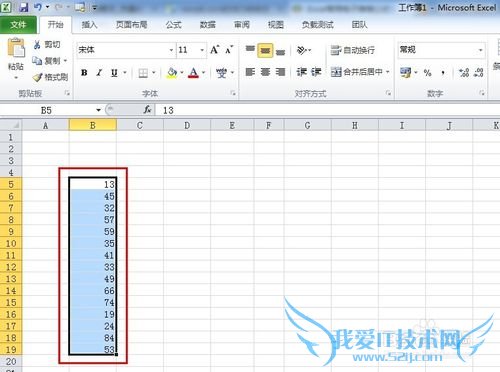Click the Save icon in quick access toolbar

coord(24,7)
